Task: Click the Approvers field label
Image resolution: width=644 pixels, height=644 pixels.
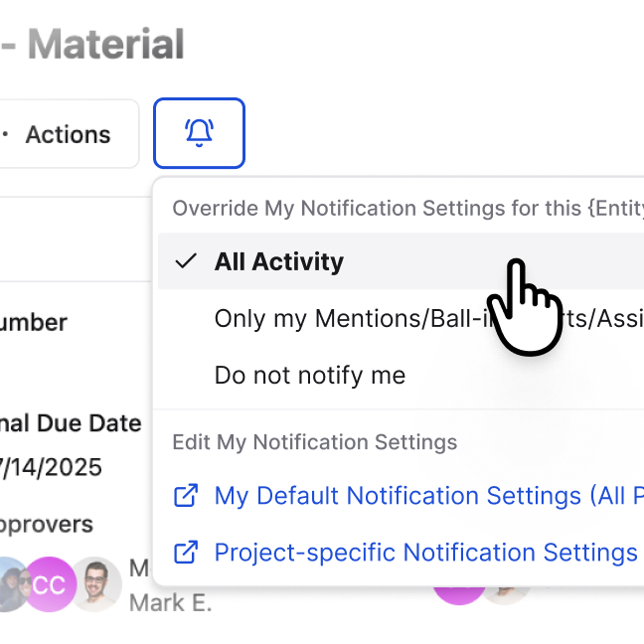Action: [x=46, y=524]
